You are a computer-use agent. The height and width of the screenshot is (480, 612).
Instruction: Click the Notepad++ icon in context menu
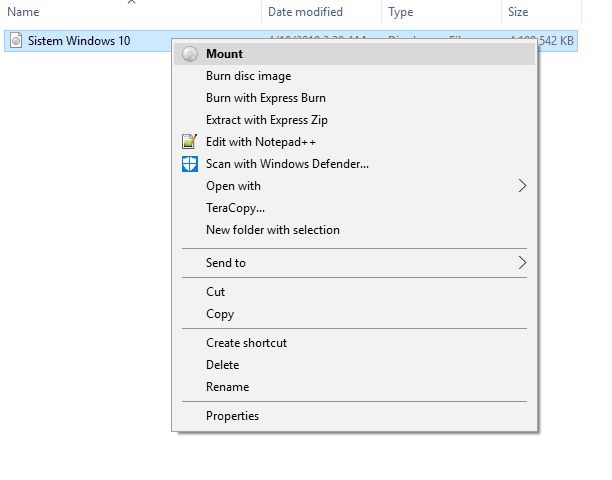point(190,142)
